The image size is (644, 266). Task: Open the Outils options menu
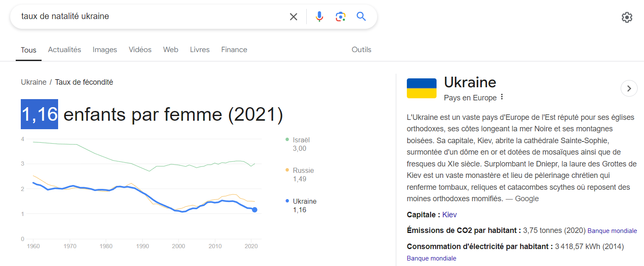point(361,50)
